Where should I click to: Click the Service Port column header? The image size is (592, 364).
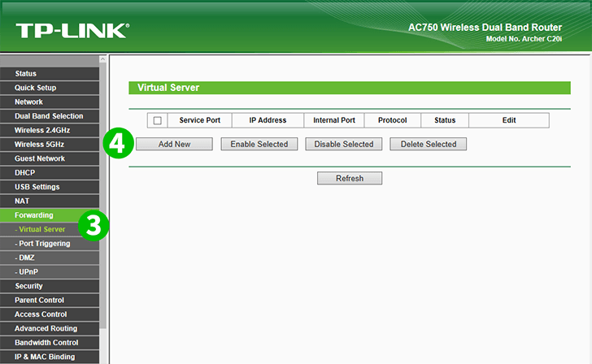(x=200, y=120)
